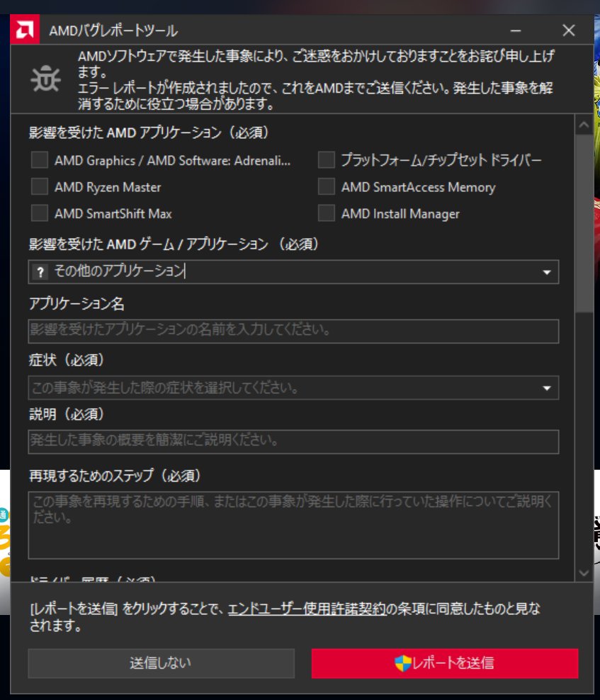Tick プラットフォーム/チップセット ドライバー checkbox
The width and height of the screenshot is (600, 700).
click(x=327, y=160)
